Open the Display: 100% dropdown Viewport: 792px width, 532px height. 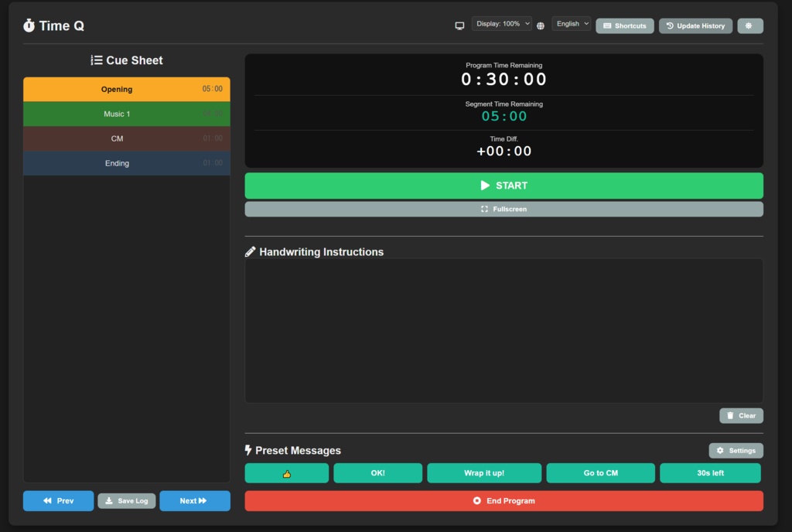pos(501,24)
